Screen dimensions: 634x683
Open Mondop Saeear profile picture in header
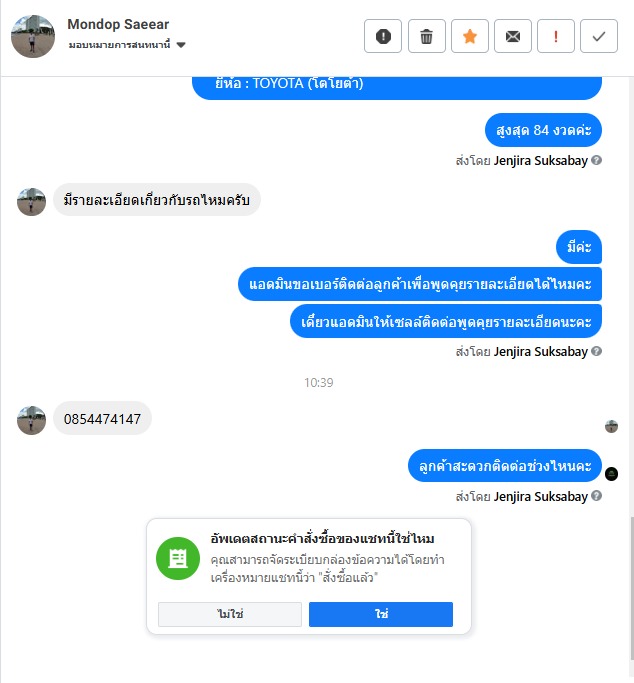33,36
